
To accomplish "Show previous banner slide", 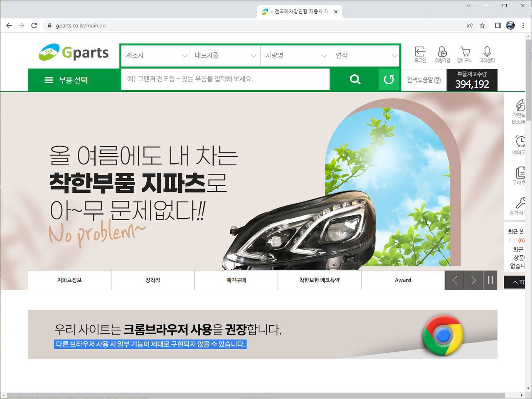I will click(455, 280).
